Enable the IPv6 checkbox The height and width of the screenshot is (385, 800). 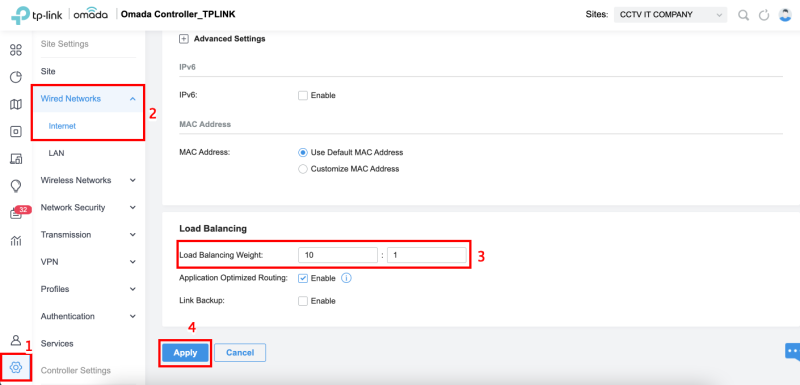pyautogui.click(x=303, y=95)
